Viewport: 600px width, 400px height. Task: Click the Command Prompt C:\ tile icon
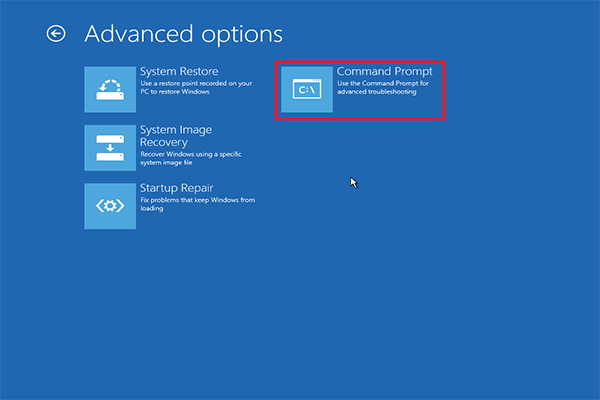pos(307,90)
